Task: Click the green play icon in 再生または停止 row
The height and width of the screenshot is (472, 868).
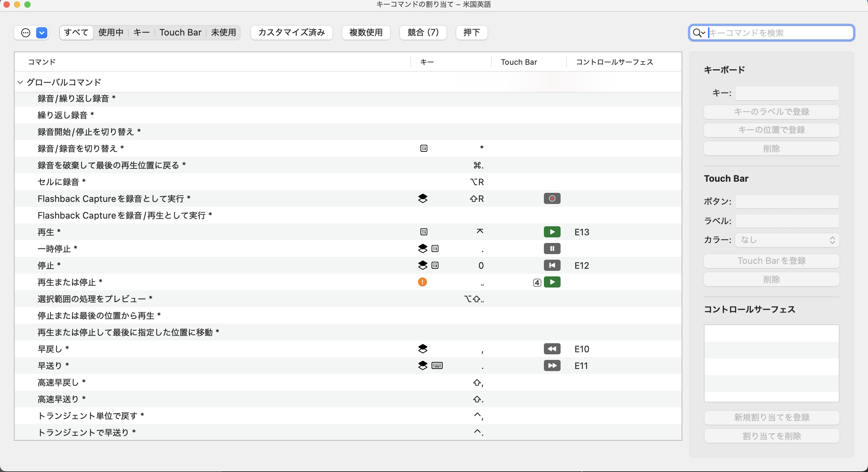Action: pos(552,282)
